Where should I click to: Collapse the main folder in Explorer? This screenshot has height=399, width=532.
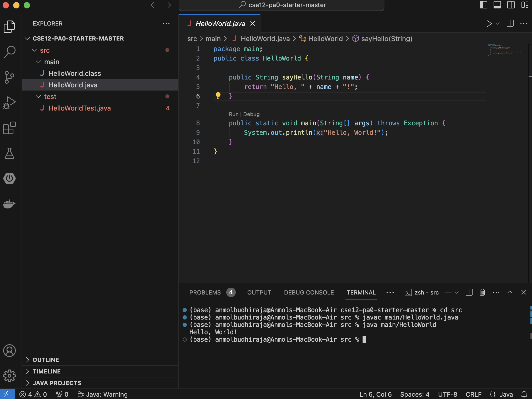pyautogui.click(x=38, y=62)
